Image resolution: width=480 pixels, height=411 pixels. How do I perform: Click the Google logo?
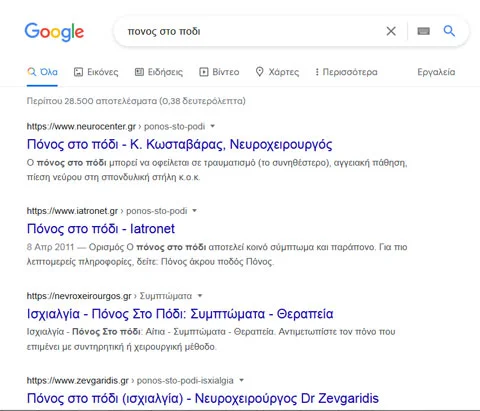[x=54, y=32]
